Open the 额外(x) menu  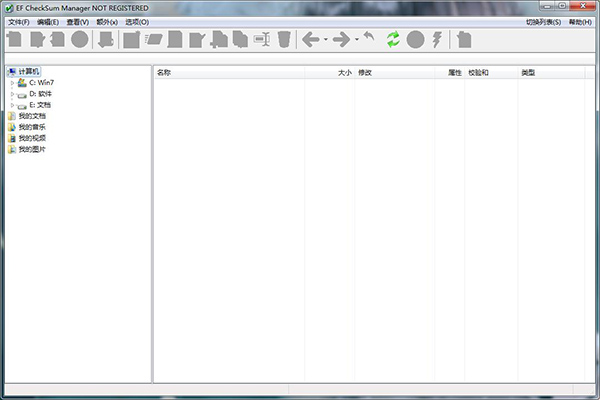(107, 22)
